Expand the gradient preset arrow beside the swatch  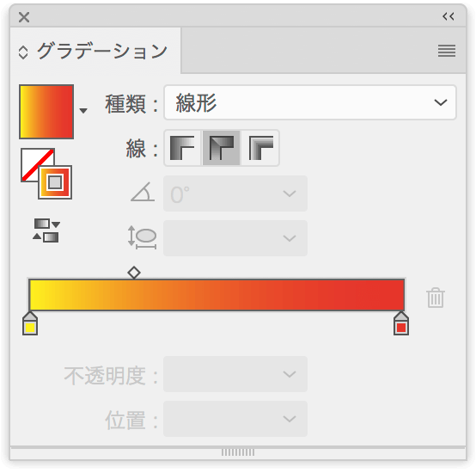coord(83,111)
